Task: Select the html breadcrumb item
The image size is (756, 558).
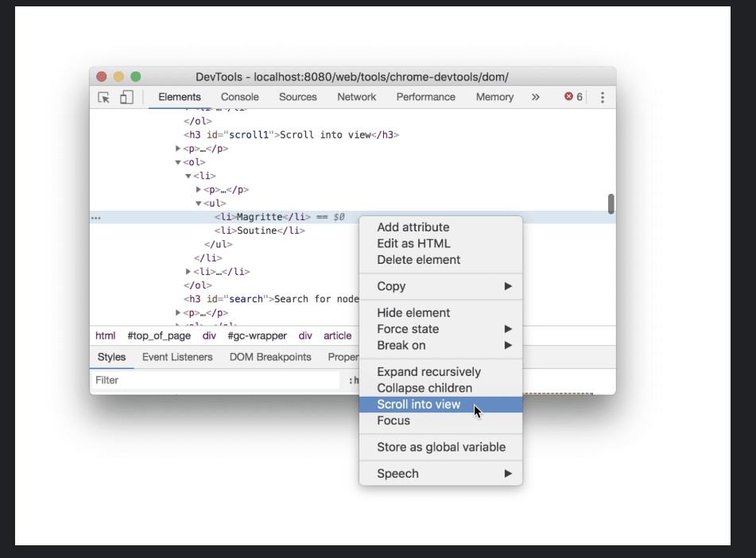Action: pos(105,335)
